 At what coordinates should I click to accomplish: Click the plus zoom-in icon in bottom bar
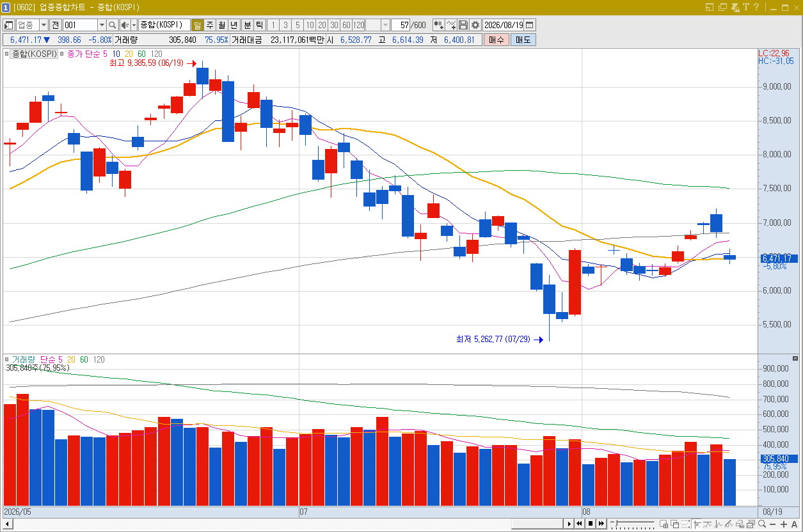point(783,524)
